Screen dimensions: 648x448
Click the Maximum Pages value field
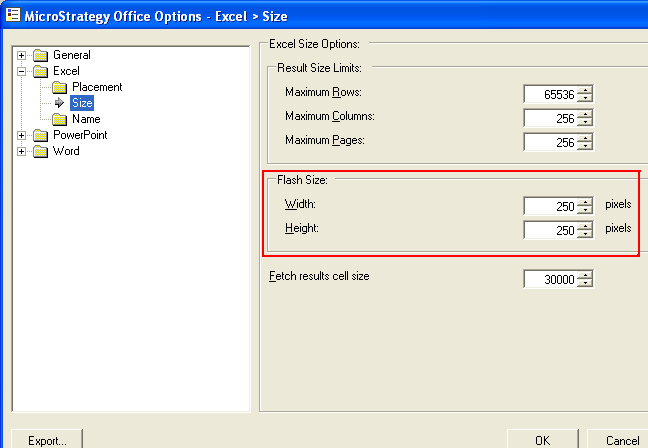click(550, 142)
